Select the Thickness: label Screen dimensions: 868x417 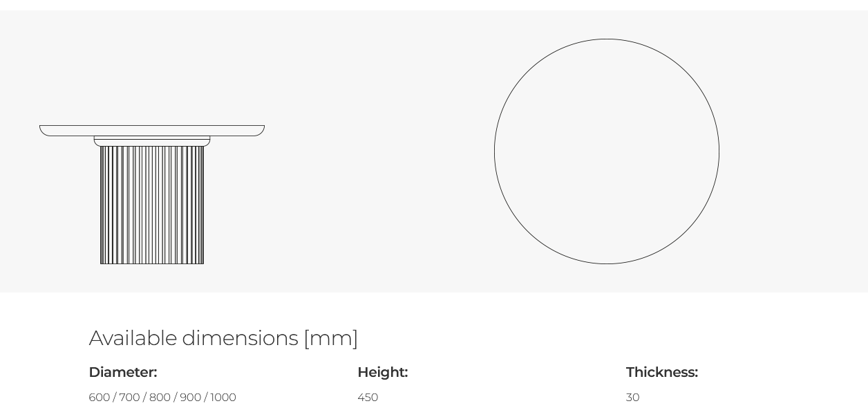click(x=662, y=373)
